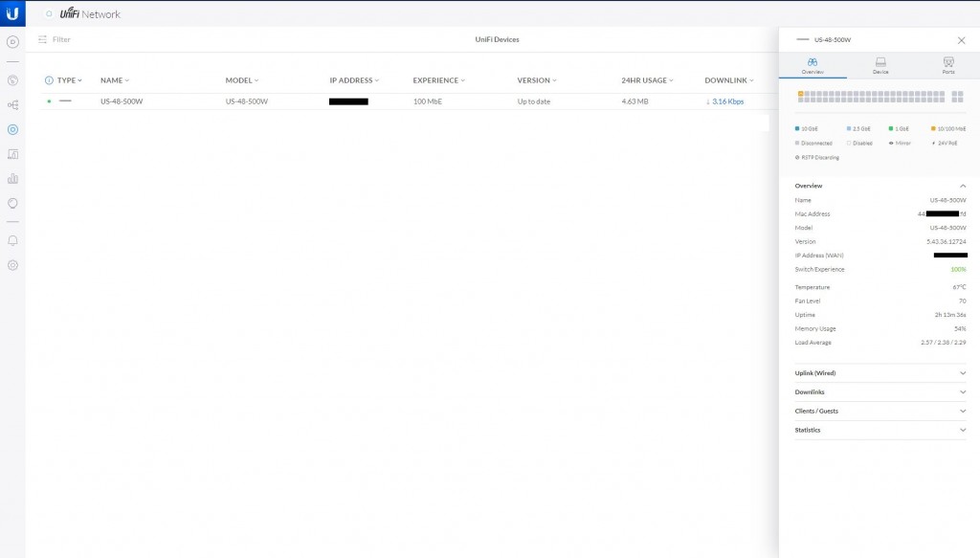This screenshot has height=558, width=980.
Task: Open Alerts using the bell icon
Action: coord(12,240)
